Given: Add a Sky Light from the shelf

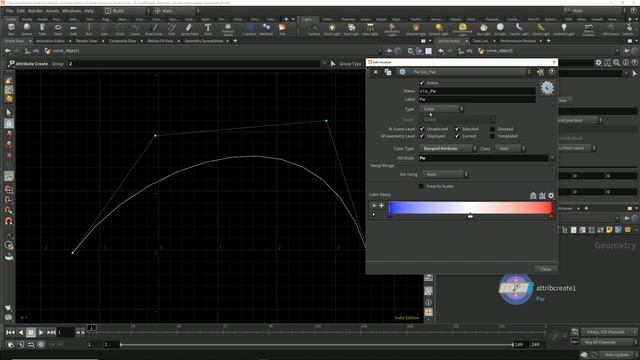Looking at the screenshot, I should click(484, 29).
